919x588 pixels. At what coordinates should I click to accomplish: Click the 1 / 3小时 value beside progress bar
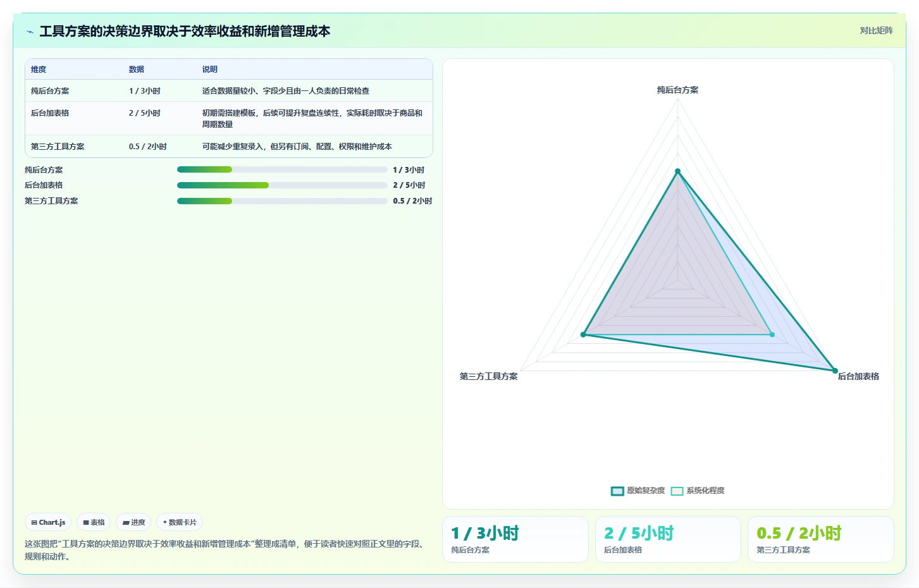409,170
